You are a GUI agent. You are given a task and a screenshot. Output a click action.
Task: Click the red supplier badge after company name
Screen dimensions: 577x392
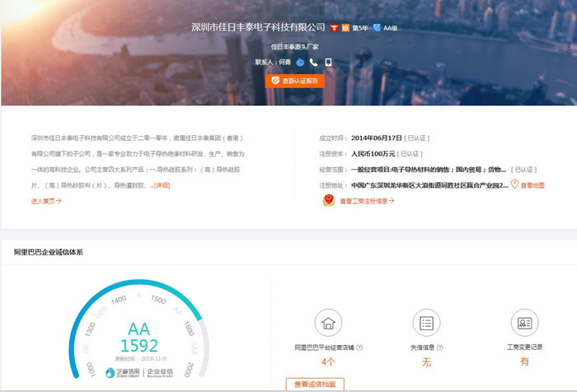334,28
